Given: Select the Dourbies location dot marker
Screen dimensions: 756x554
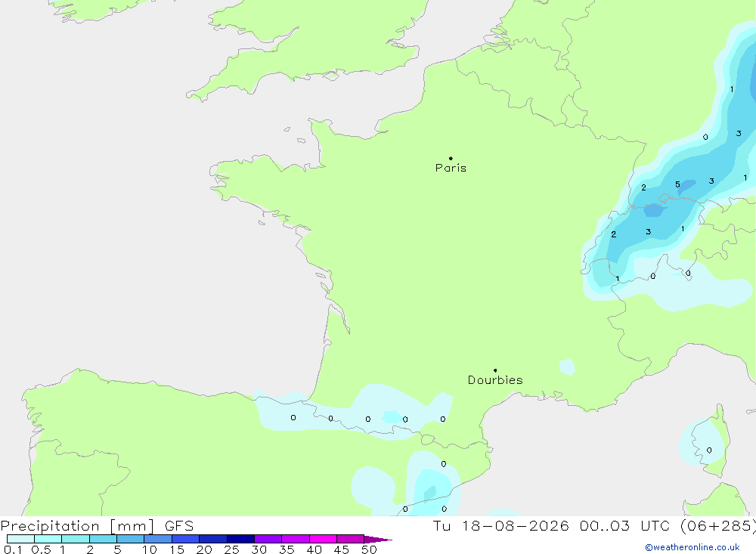Looking at the screenshot, I should (x=495, y=370).
